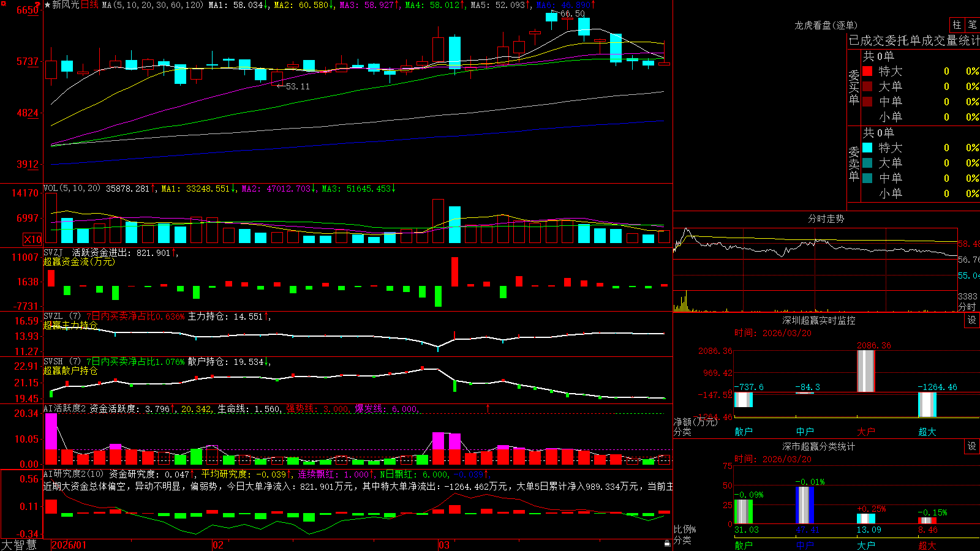Image resolution: width=980 pixels, height=551 pixels.
Task: Click the 5737 price axis label
Action: (28, 62)
